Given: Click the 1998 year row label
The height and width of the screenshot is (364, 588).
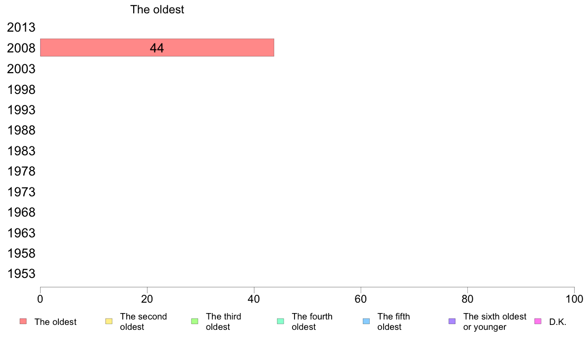Looking at the screenshot, I should [x=21, y=90].
